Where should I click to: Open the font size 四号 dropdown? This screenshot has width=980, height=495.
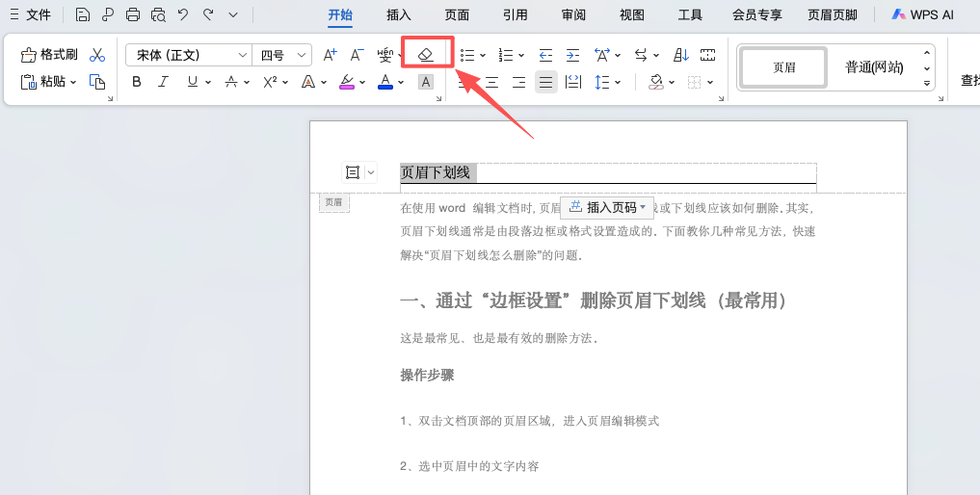tap(302, 55)
